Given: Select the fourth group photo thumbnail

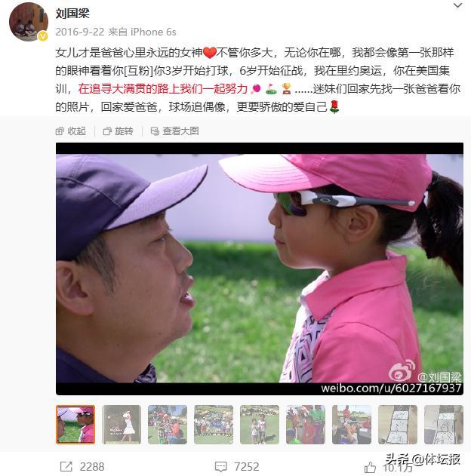Looking at the screenshot, I should click(x=214, y=425).
